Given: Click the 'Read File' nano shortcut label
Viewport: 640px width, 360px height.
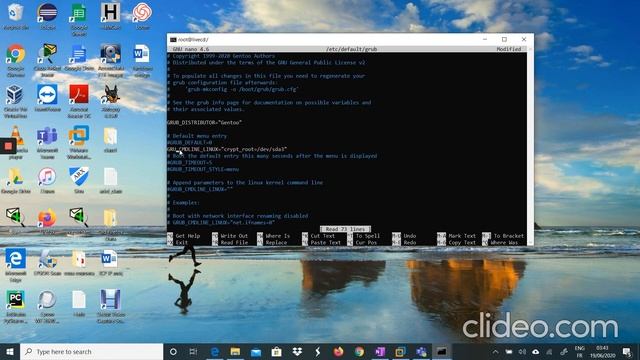Looking at the screenshot, I should point(234,242).
